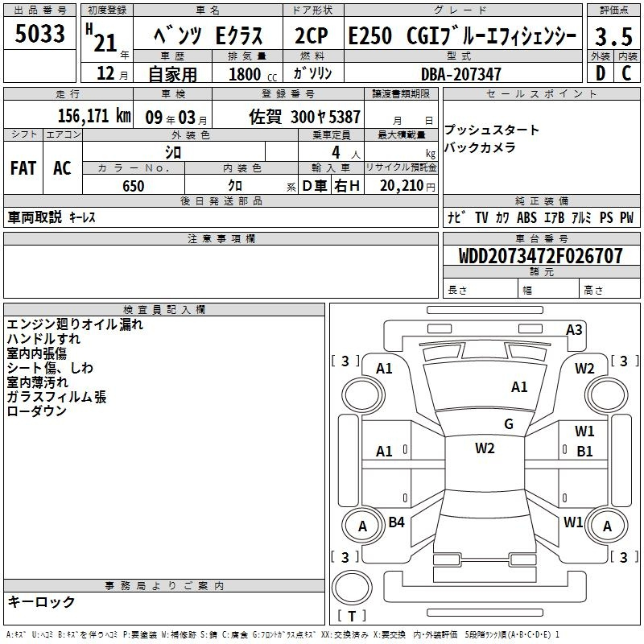Click the A3 mark on the damage diagram
The height and width of the screenshot is (644, 644).
point(574,330)
